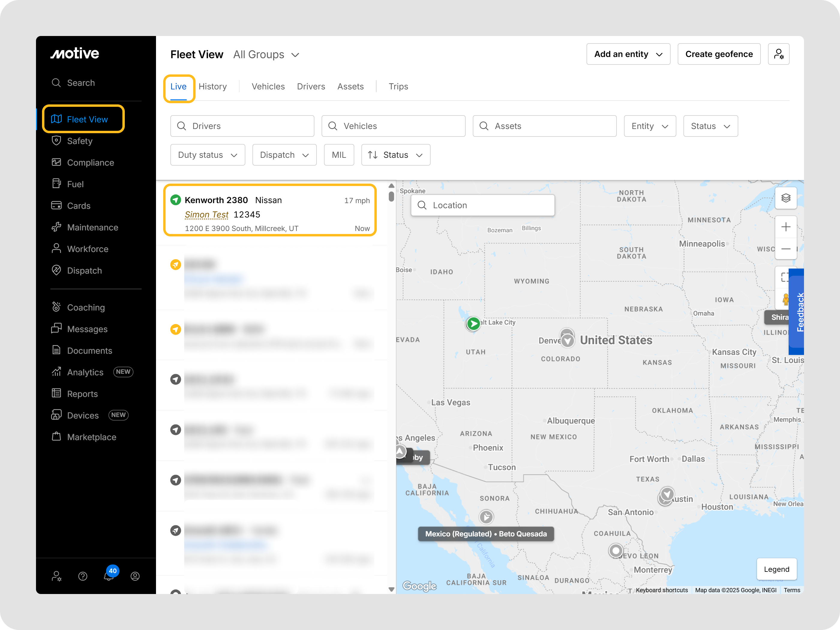Click the vehicle list scrollbar down arrow
Viewport: 840px width, 630px height.
[391, 589]
